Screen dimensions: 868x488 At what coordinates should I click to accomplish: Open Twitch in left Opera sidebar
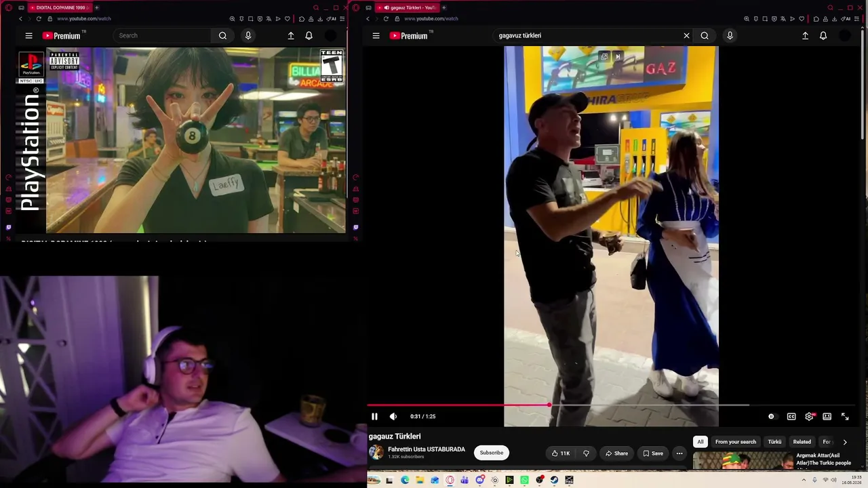[9, 227]
